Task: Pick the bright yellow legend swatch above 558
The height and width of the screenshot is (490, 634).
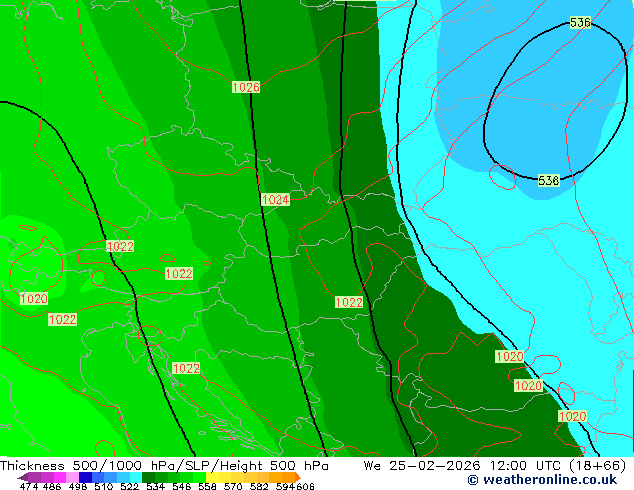Action: [x=212, y=477]
